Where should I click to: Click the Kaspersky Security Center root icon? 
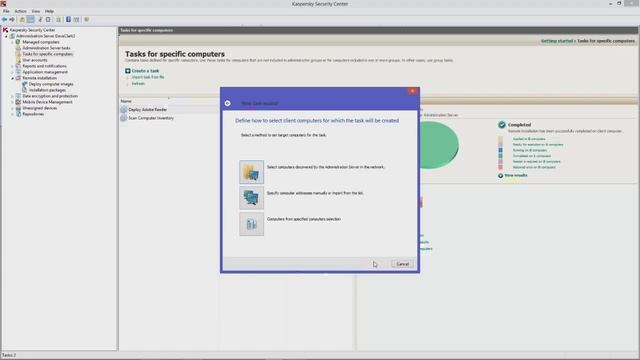5,30
